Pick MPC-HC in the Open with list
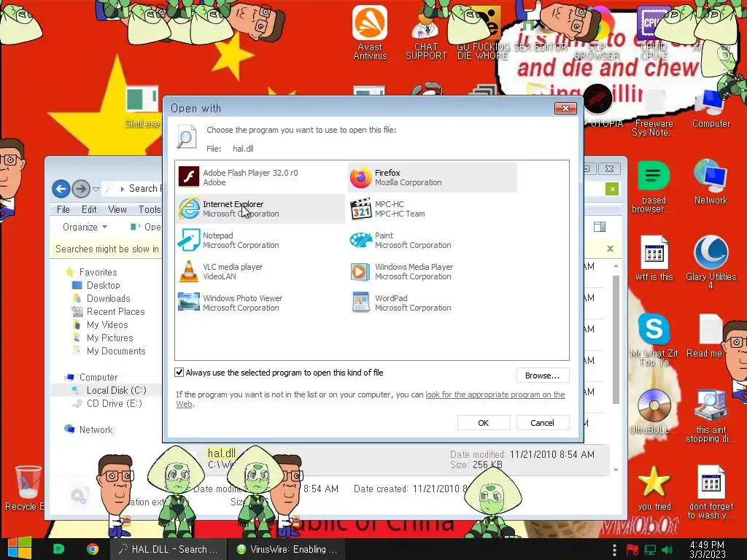 pos(432,209)
